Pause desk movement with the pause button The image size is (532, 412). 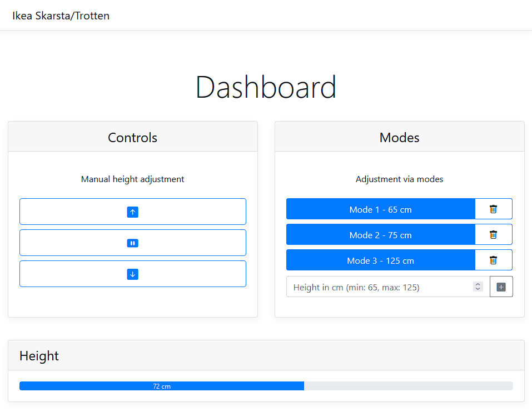tap(133, 243)
